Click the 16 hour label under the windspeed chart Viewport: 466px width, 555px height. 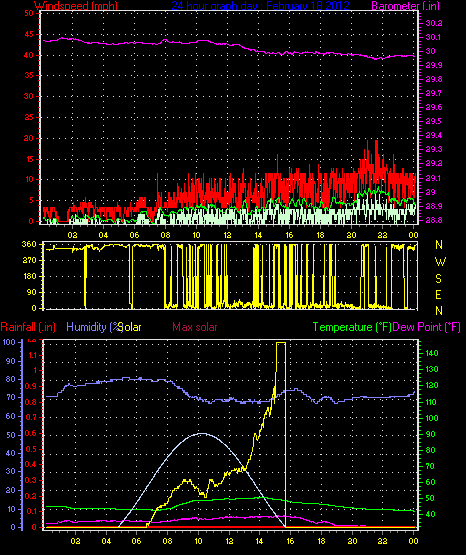pyautogui.click(x=289, y=235)
